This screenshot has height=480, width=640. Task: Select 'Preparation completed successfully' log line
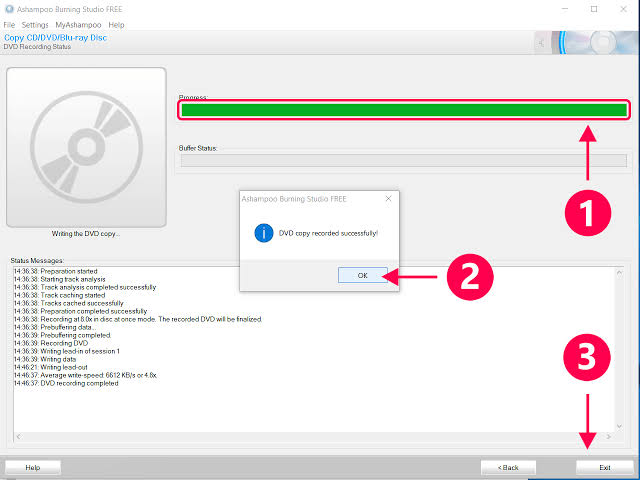tap(80, 311)
